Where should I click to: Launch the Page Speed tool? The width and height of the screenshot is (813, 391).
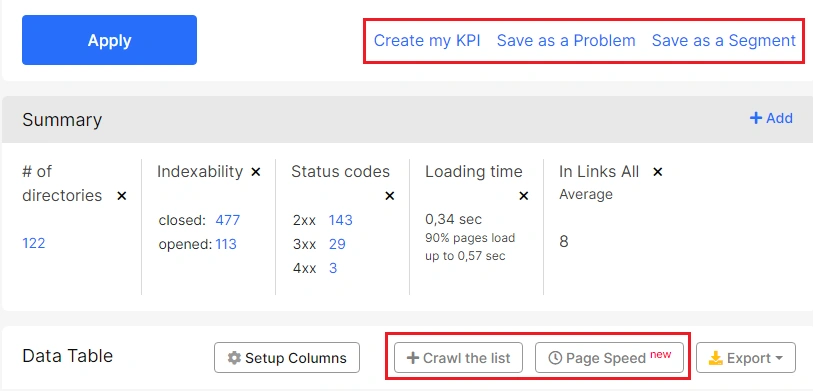click(x=609, y=358)
